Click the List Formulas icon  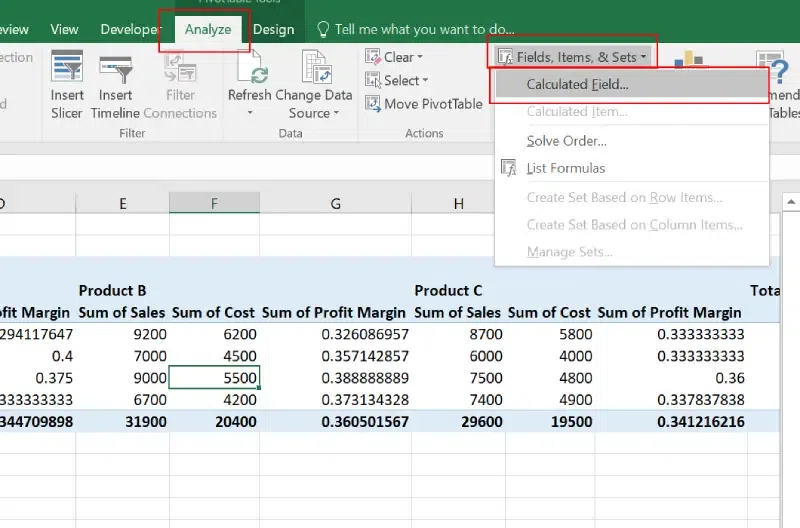point(508,168)
